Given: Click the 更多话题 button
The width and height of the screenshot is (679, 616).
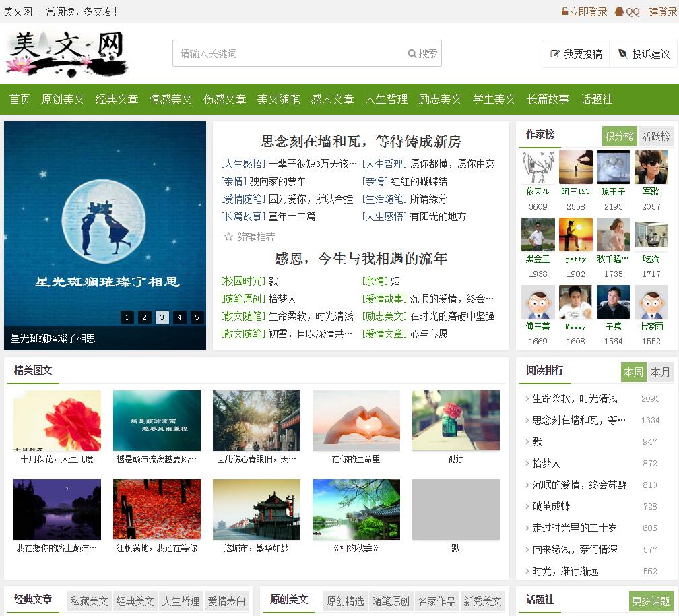Looking at the screenshot, I should 651,601.
